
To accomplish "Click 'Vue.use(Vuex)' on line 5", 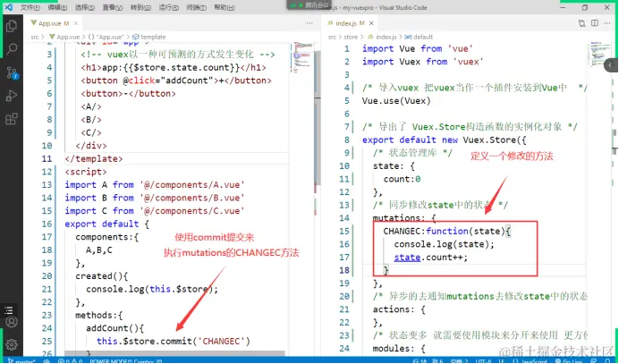I will [x=396, y=101].
